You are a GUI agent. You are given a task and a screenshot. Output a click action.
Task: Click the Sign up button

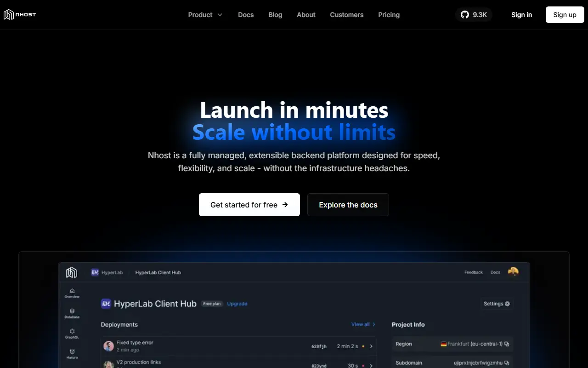[565, 15]
